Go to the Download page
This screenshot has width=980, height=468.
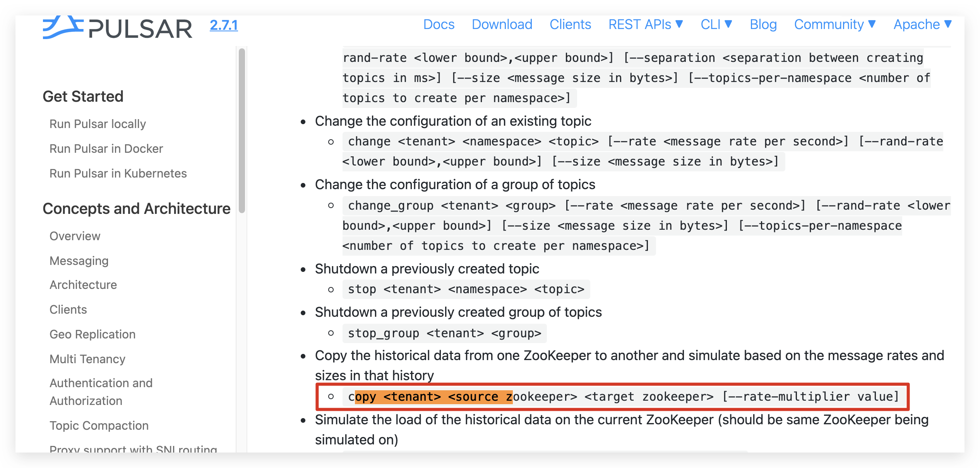(502, 24)
